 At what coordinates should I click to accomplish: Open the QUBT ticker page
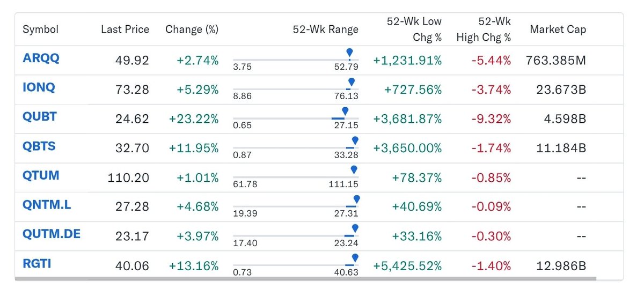(x=39, y=117)
